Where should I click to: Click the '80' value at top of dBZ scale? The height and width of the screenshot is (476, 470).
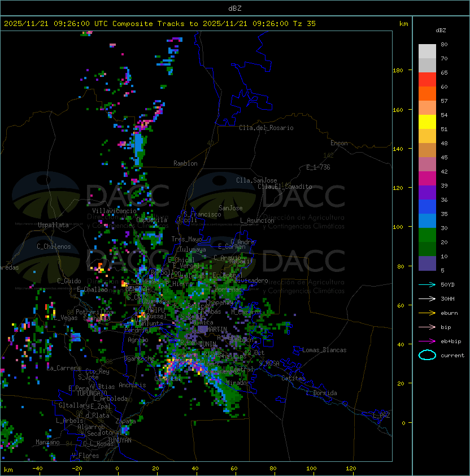(444, 44)
